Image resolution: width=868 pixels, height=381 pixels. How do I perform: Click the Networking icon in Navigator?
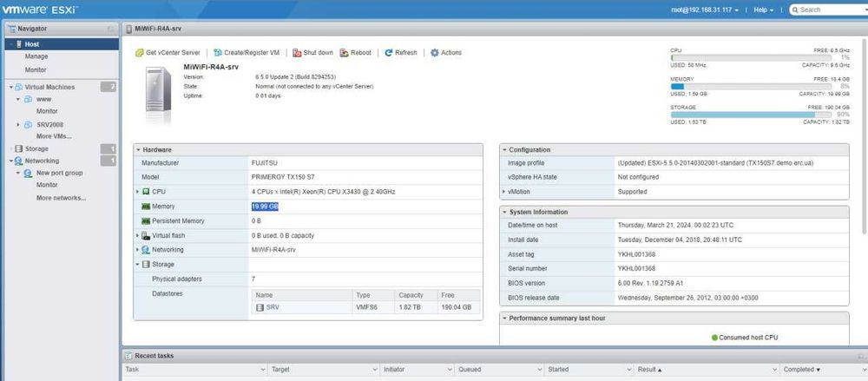(x=19, y=161)
